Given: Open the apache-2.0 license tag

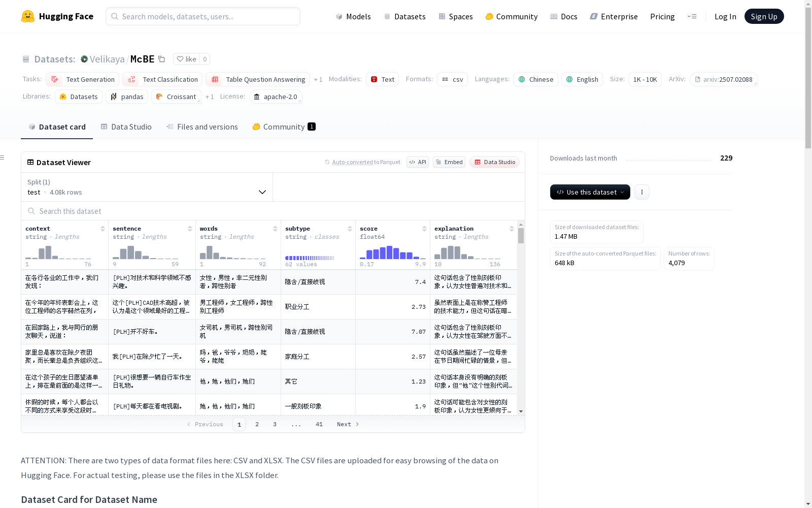Looking at the screenshot, I should pyautogui.click(x=276, y=97).
